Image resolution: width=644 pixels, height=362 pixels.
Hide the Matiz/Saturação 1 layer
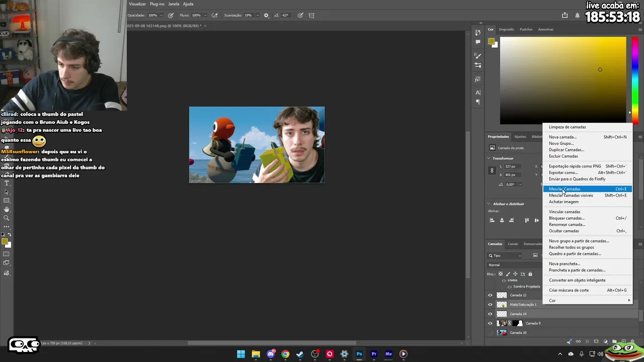click(x=490, y=304)
